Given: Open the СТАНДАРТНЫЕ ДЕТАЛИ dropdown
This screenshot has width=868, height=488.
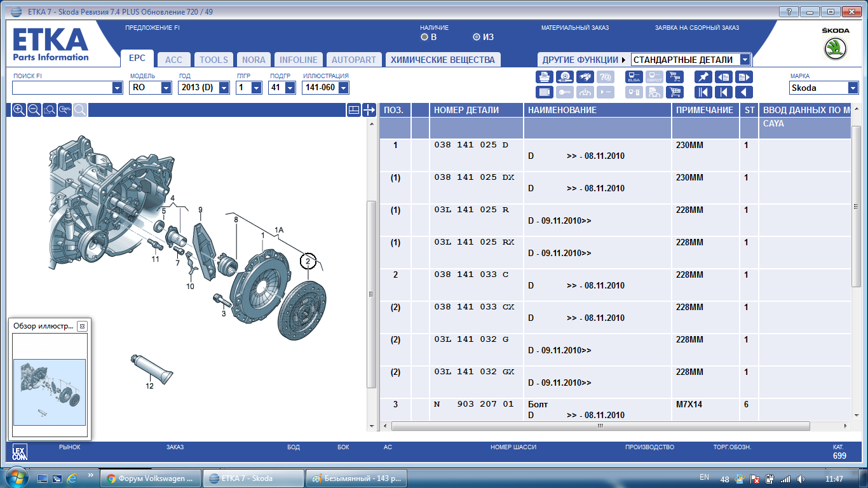Looking at the screenshot, I should click(745, 60).
